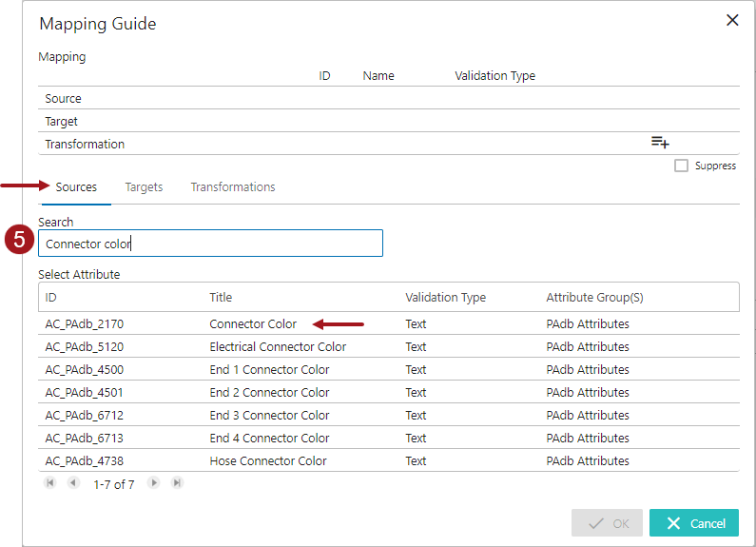Sort by Validation Type column header
Viewport: 756px width, 547px height.
[x=445, y=298]
